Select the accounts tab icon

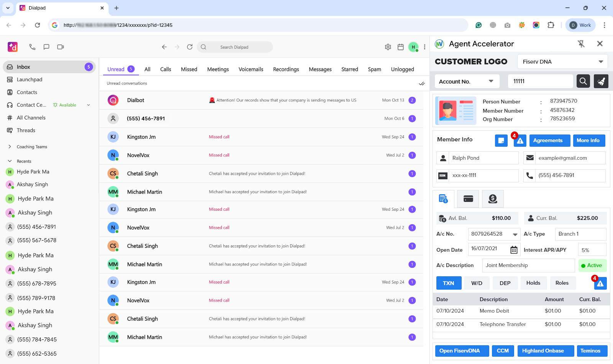coord(443,199)
